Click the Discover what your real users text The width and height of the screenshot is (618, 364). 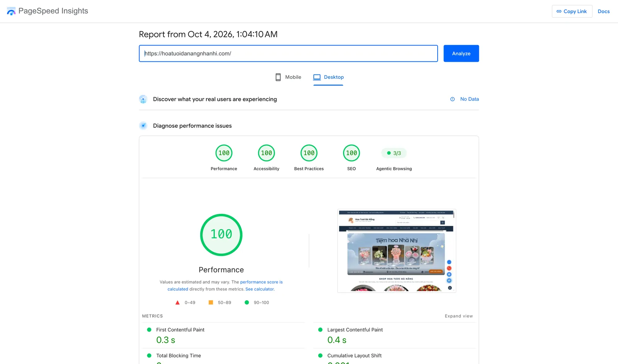(x=215, y=99)
